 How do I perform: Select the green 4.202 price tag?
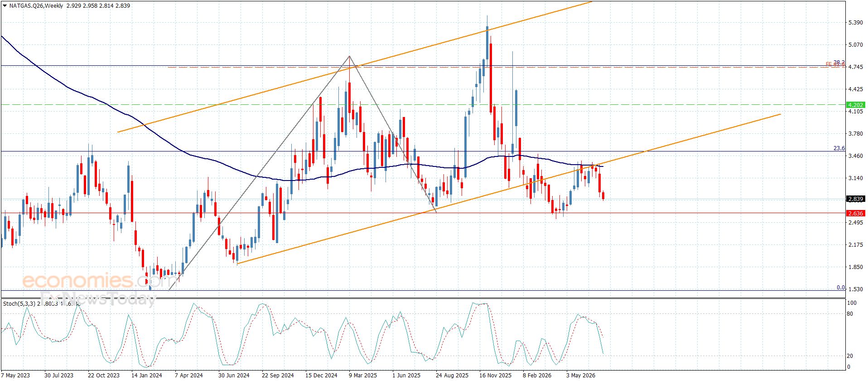click(855, 105)
